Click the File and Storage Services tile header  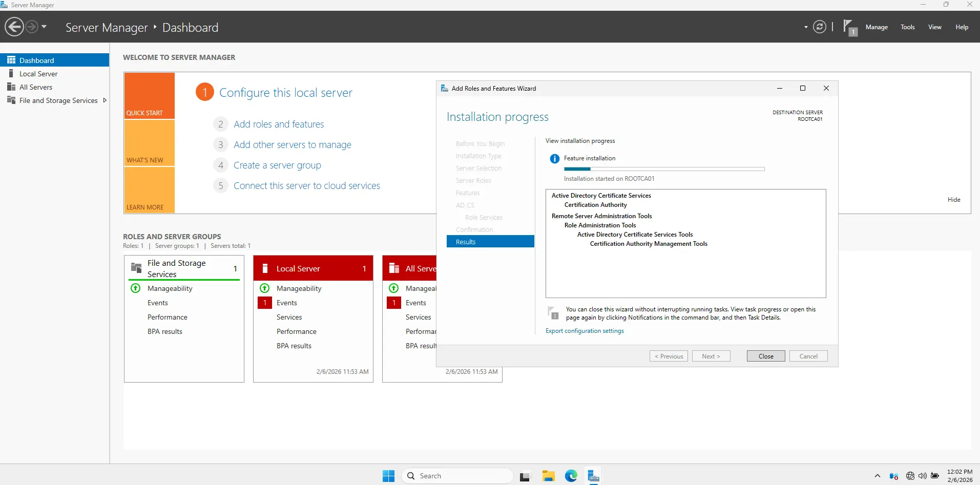[184, 268]
